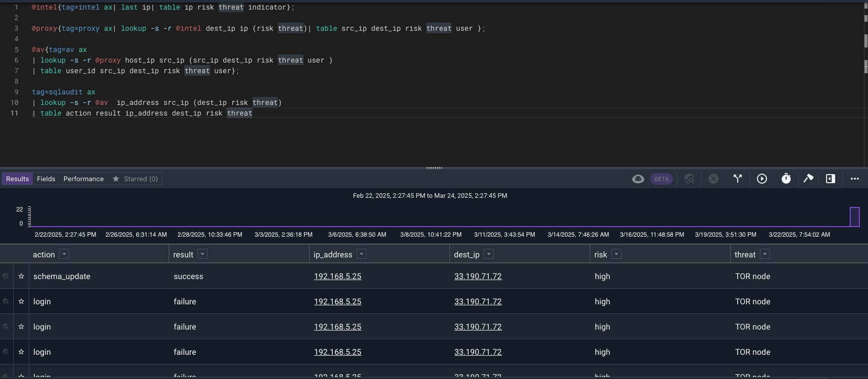
Task: Show the Starred (0) tab
Action: point(135,179)
